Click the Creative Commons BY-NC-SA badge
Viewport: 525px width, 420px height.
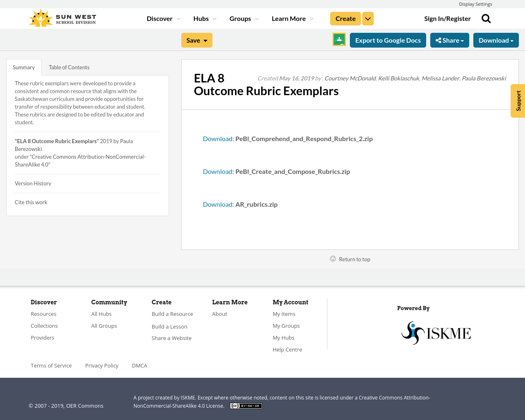246,405
